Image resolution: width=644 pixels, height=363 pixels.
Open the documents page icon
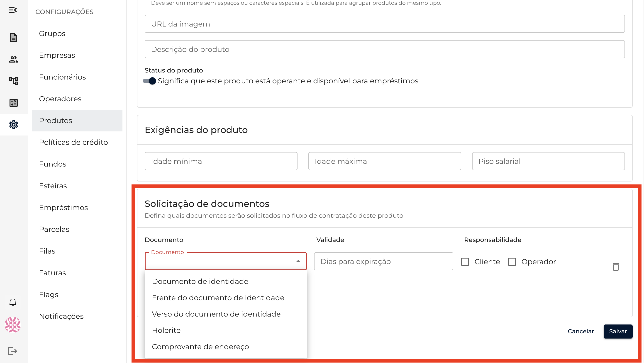(14, 38)
